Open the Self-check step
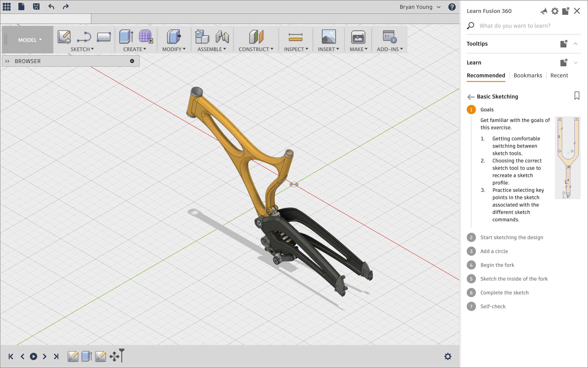 493,306
